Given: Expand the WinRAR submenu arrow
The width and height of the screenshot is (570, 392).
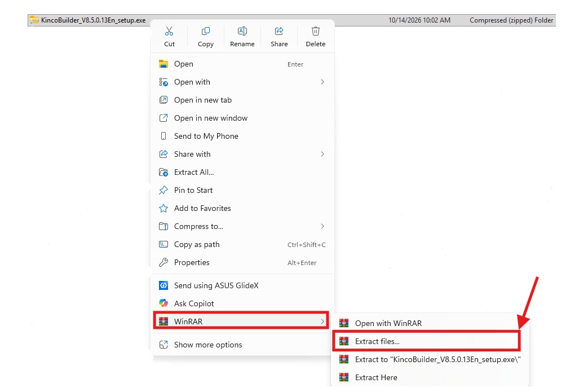Looking at the screenshot, I should (x=322, y=321).
